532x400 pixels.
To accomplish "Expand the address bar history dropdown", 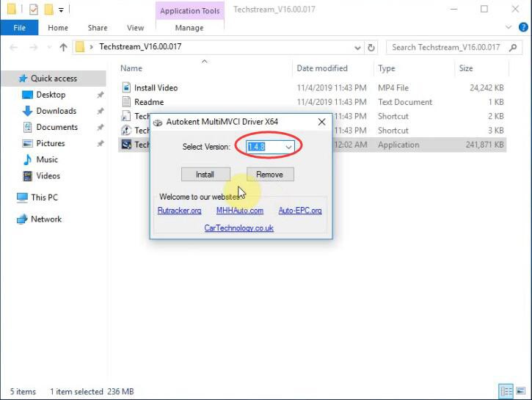I will [357, 48].
